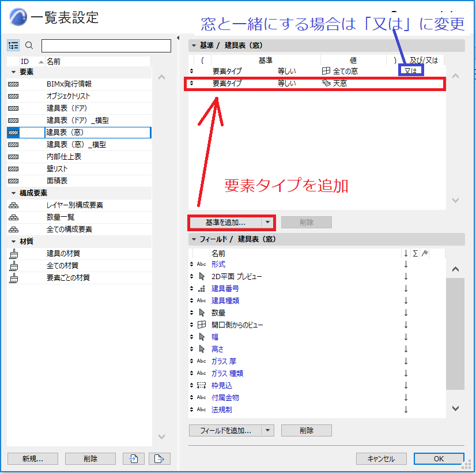Click the export scheme icon button

pos(160,459)
